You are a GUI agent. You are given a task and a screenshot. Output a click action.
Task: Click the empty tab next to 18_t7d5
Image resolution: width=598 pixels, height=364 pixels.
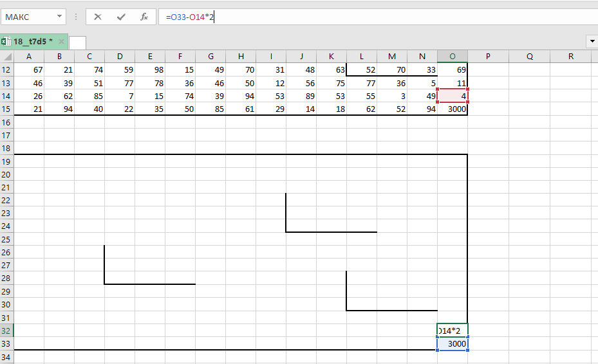click(x=77, y=42)
